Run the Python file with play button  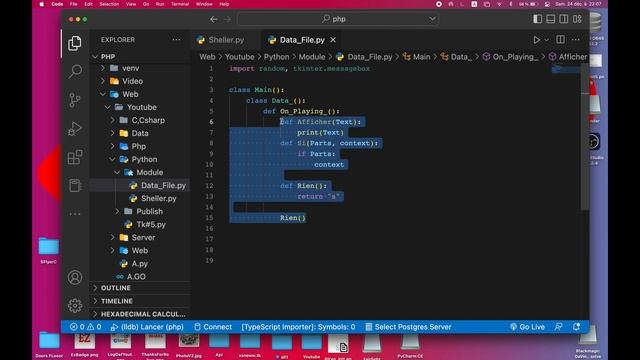pyautogui.click(x=536, y=40)
